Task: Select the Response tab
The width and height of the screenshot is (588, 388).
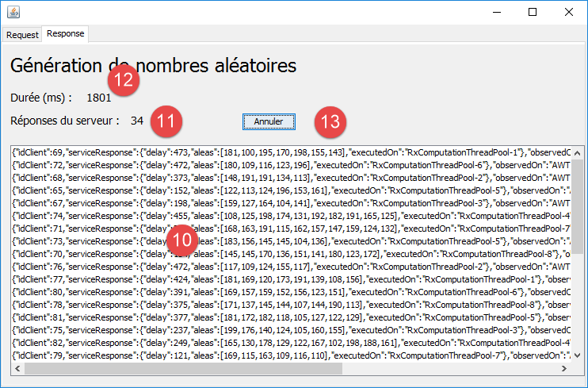Action: point(65,34)
